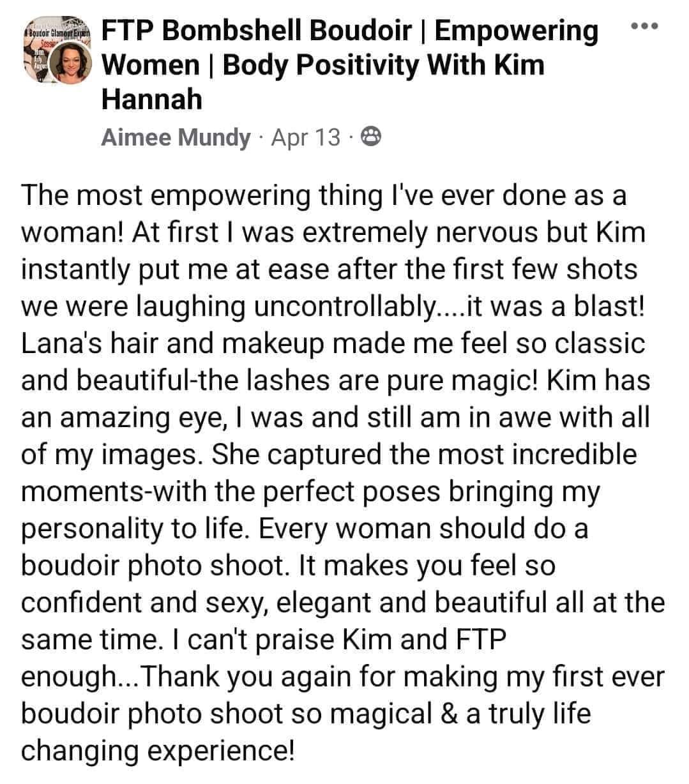The width and height of the screenshot is (689, 784).
Task: Open the three-dot post options menu
Action: tap(644, 26)
